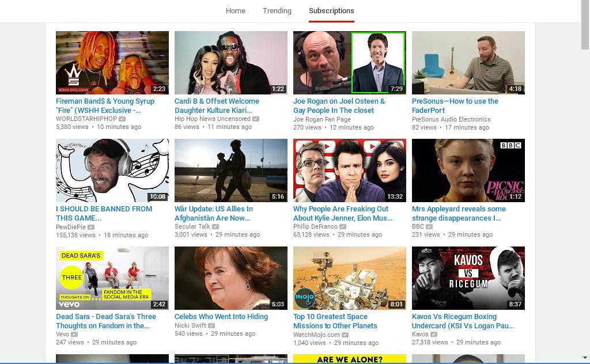Open PreSonus FaderPort video thumbnail
Viewport: 590px width, 364px height.
click(468, 62)
